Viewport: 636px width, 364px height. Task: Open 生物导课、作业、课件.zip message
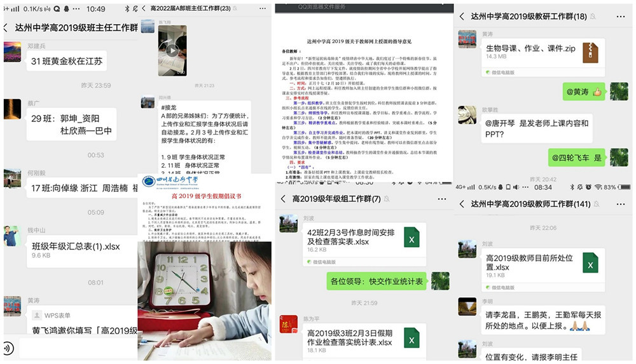[x=543, y=57]
